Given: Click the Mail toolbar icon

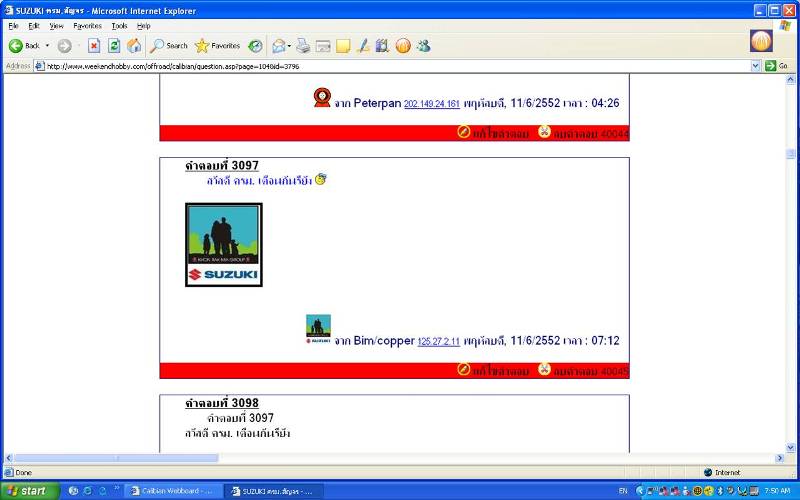Looking at the screenshot, I should pyautogui.click(x=279, y=46).
